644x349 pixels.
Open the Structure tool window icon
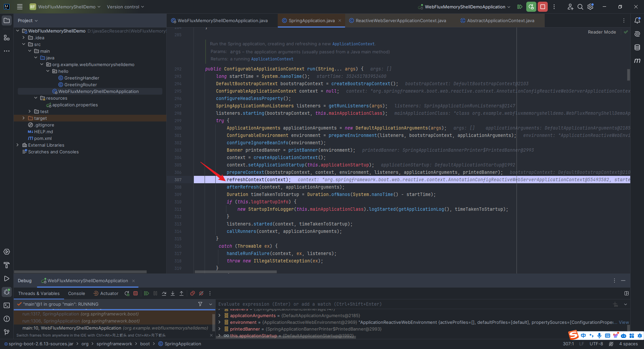pyautogui.click(x=7, y=38)
